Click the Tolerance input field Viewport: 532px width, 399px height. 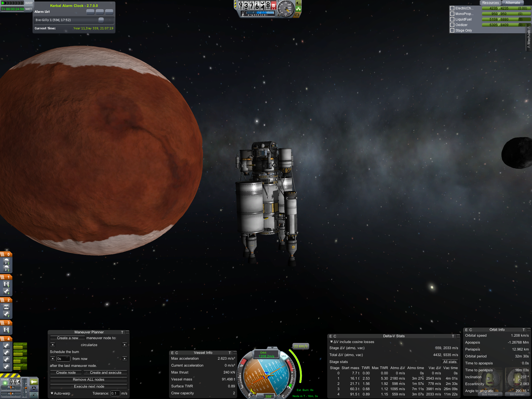coord(115,393)
